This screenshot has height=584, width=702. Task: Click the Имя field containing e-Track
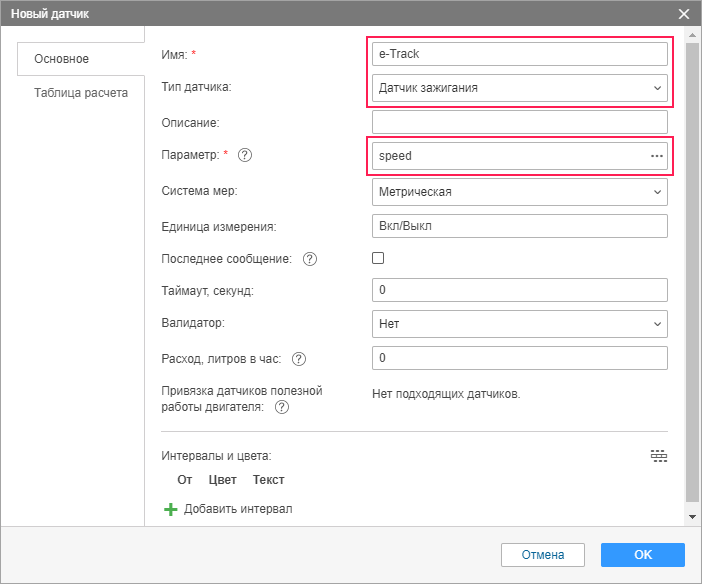pos(519,54)
